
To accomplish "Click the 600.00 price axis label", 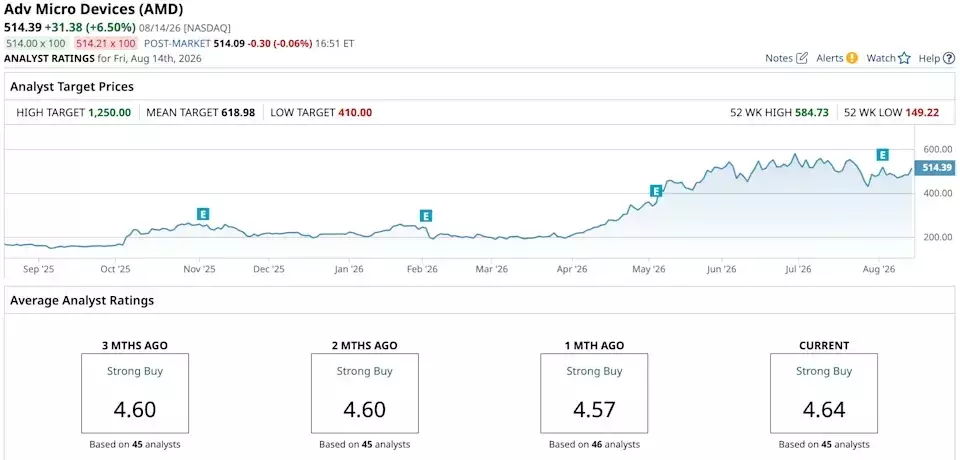I will [x=937, y=149].
